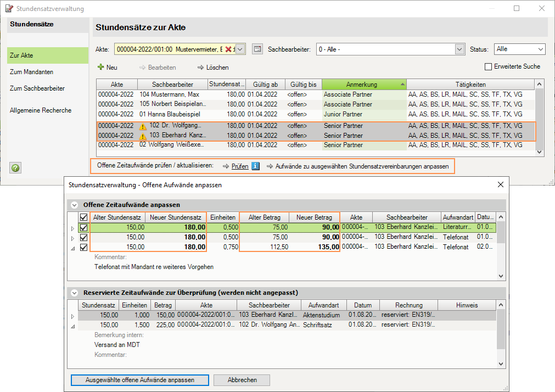555x392 pixels.
Task: Sort by the Anmerkung column header
Action: 364,85
